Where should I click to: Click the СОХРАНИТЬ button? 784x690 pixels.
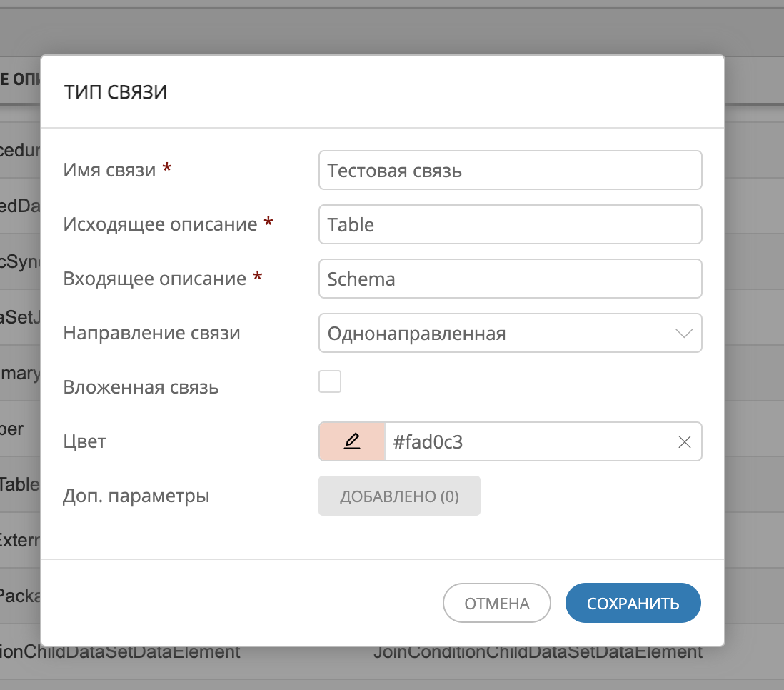(633, 602)
